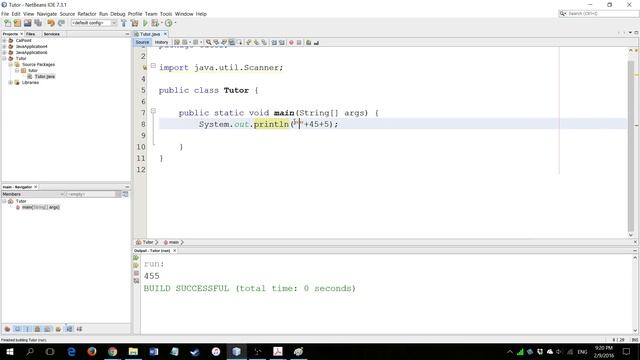Click Tutor in the editor breadcrumb

click(x=148, y=242)
